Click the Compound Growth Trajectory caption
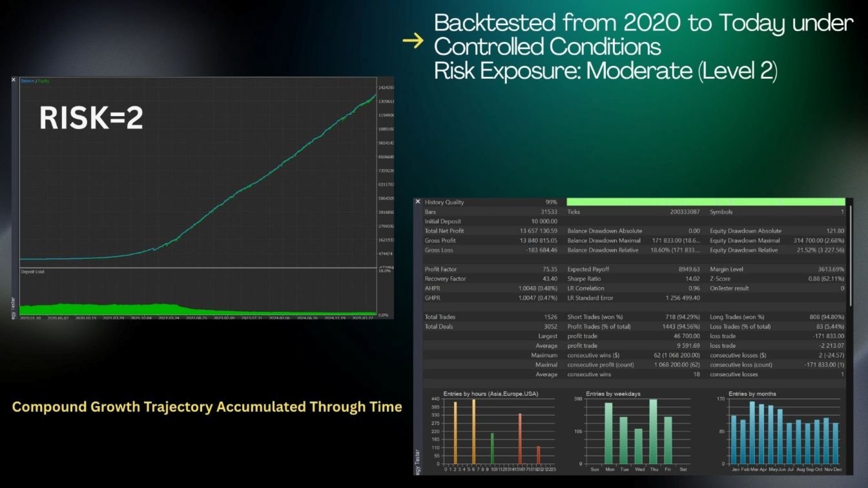 pos(207,407)
